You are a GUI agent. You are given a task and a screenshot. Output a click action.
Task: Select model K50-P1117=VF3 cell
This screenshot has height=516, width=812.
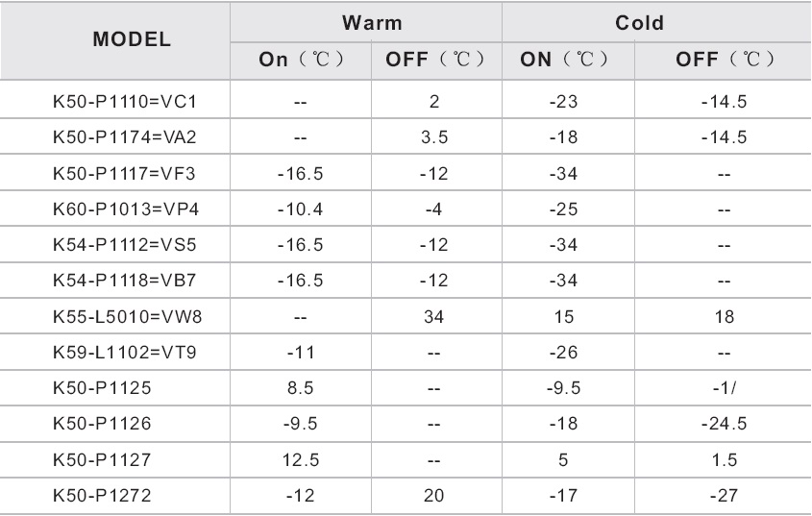[124, 174]
